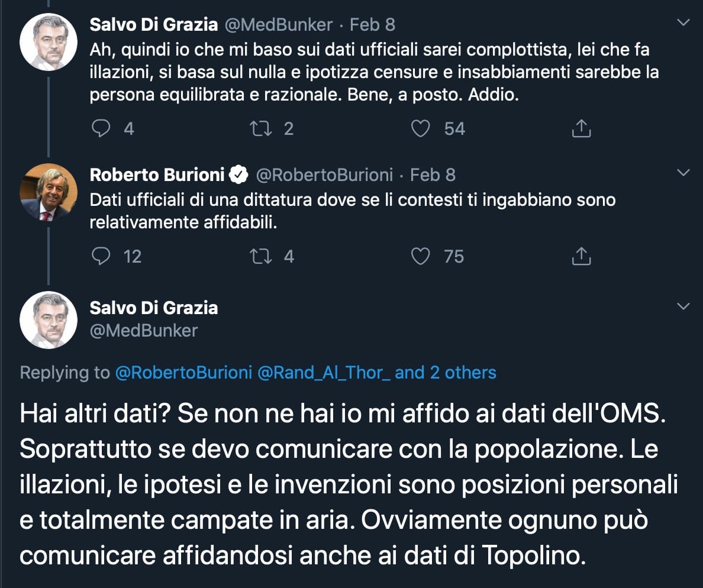This screenshot has width=703, height=588.
Task: Like the tweet with 54 likes
Action: [420, 128]
